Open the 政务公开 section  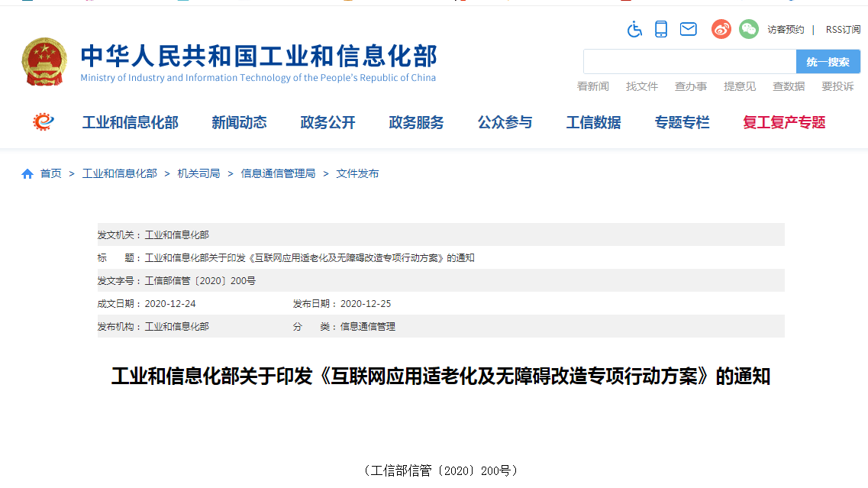328,121
